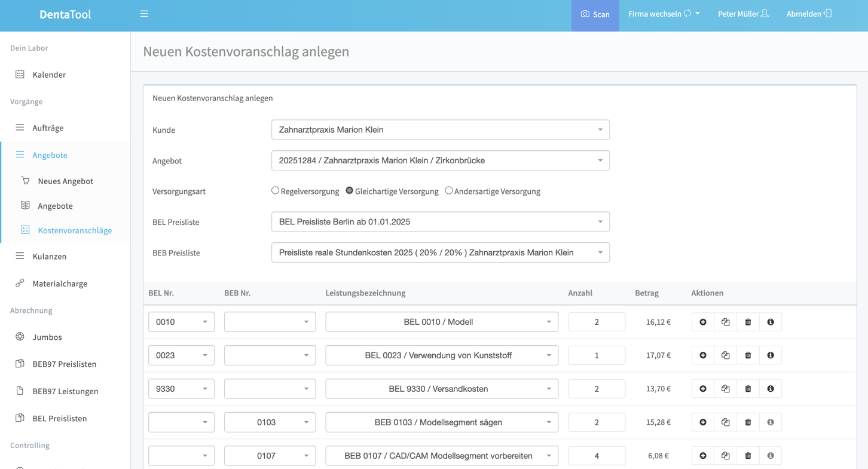Click the hamburger menu icon in header

click(144, 14)
